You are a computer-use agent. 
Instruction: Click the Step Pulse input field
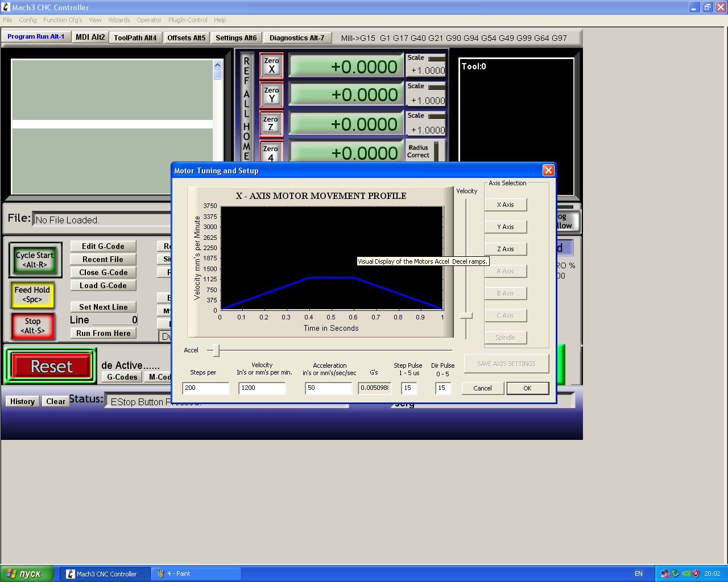click(409, 388)
